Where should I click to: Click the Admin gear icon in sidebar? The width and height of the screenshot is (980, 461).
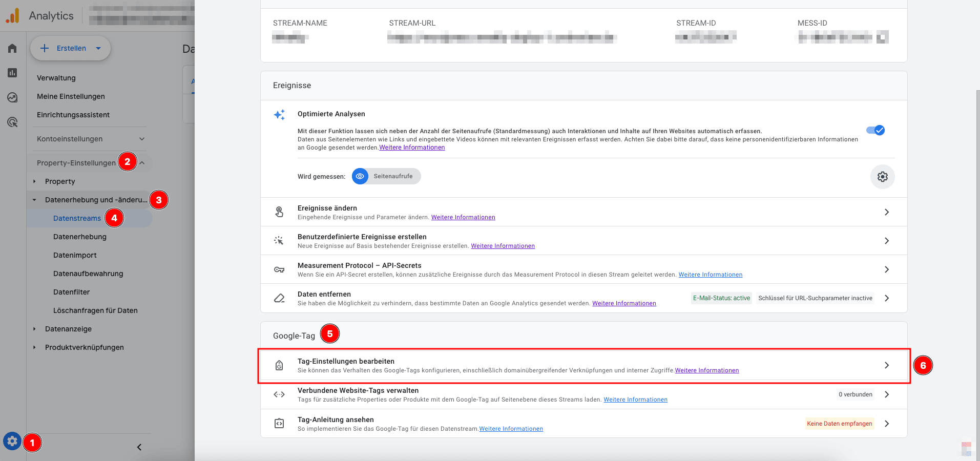12,441
